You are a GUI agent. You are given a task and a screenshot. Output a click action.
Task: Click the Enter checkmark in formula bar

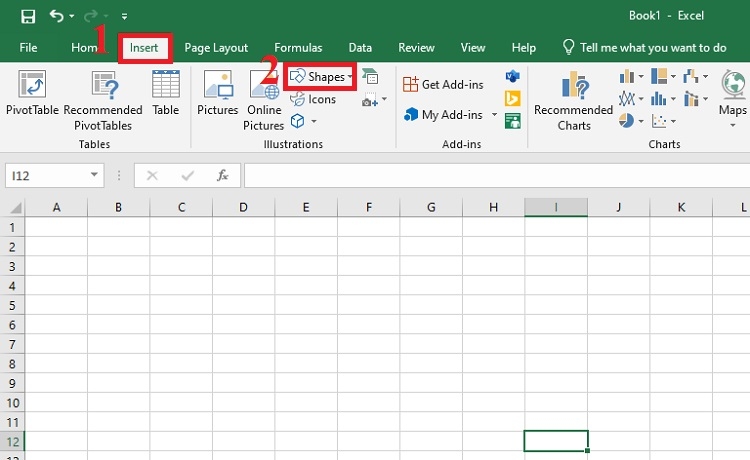point(188,175)
